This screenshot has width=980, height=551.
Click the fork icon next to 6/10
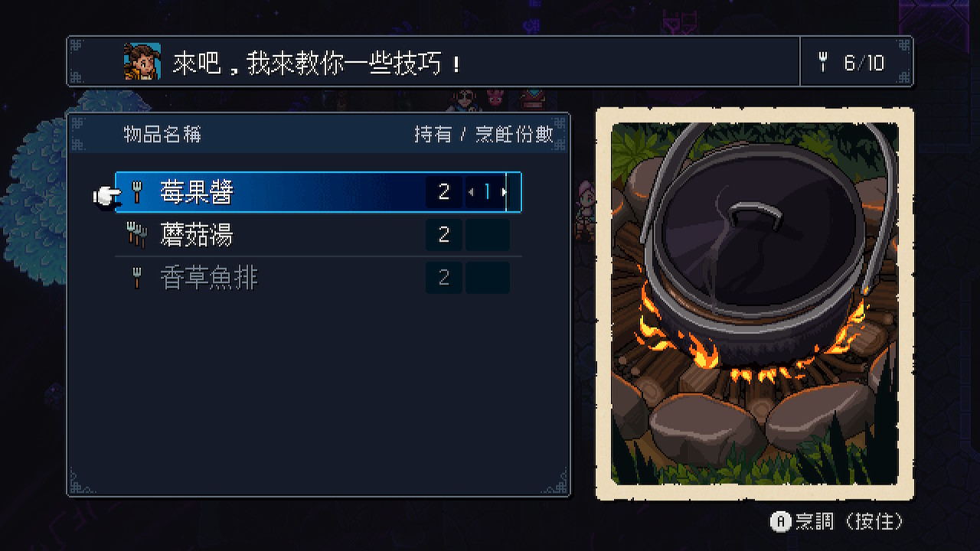tap(824, 62)
